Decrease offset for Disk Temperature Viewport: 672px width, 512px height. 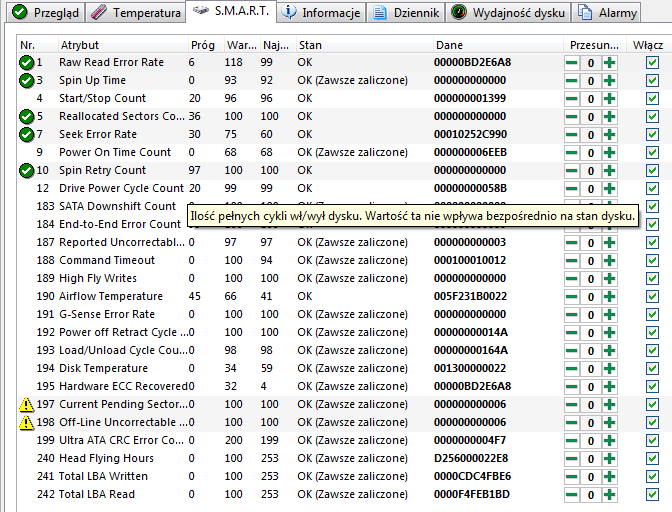point(571,369)
